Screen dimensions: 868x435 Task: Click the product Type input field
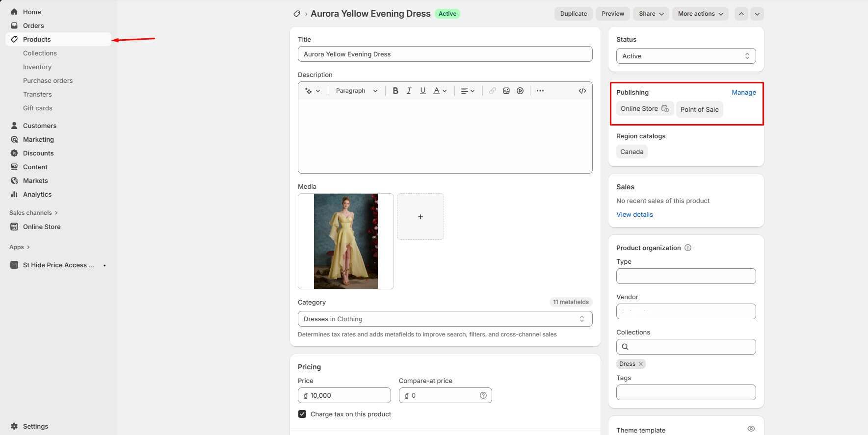pos(686,276)
